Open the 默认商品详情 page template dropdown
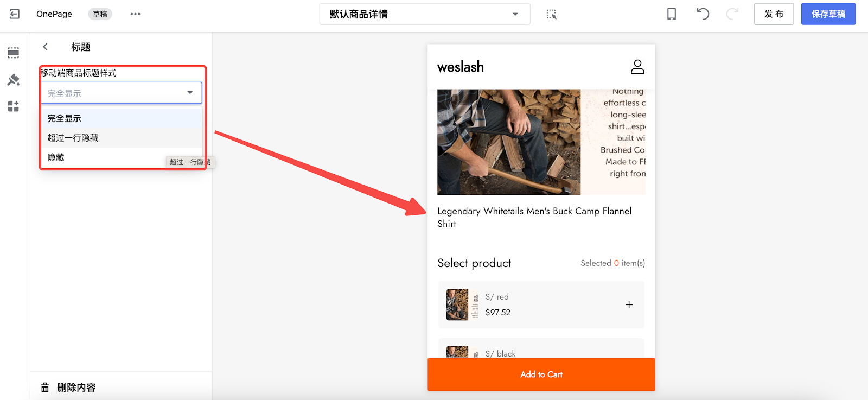 pos(425,14)
